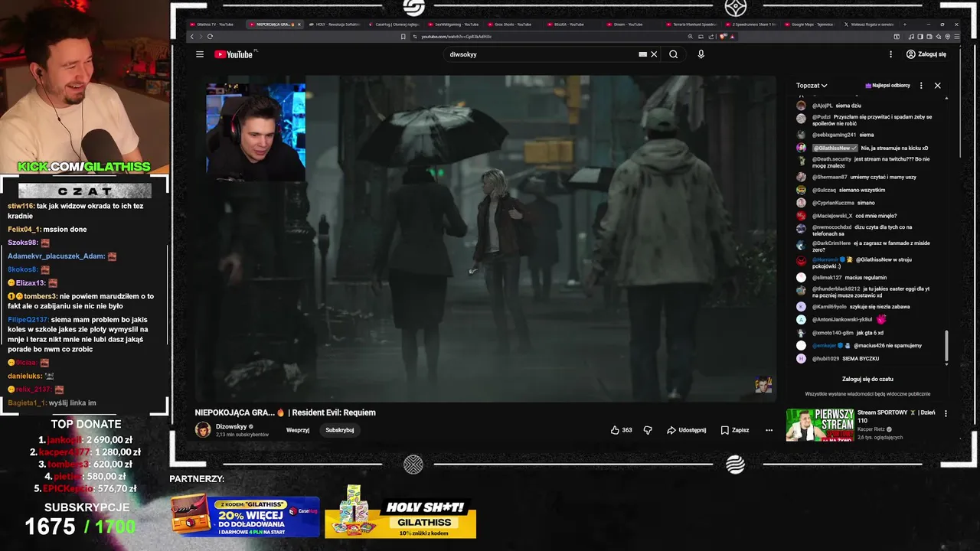
Task: Click FilipeQ2137's message in the Kick chat
Action: pos(78,334)
